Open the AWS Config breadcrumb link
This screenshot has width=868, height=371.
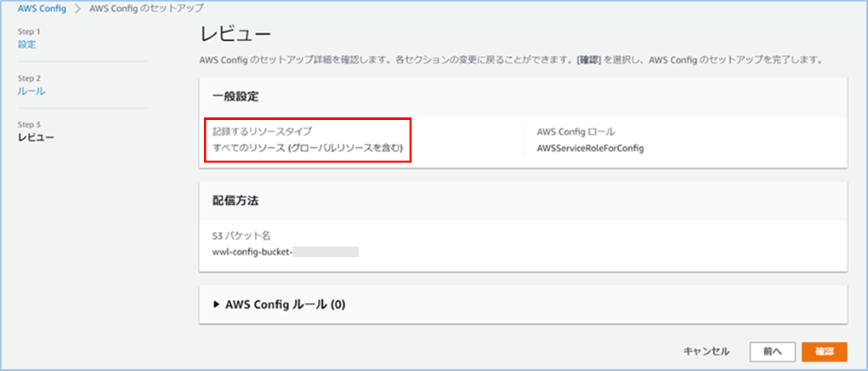point(42,8)
